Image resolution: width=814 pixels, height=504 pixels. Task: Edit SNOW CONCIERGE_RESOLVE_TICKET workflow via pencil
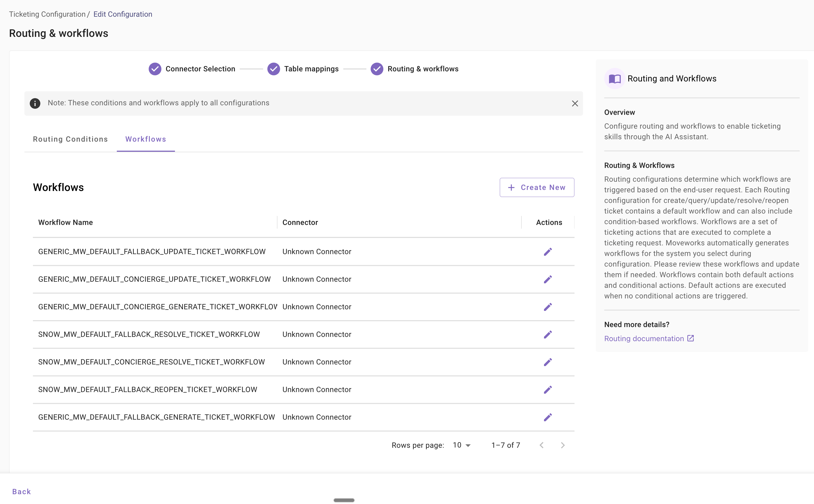coord(547,362)
